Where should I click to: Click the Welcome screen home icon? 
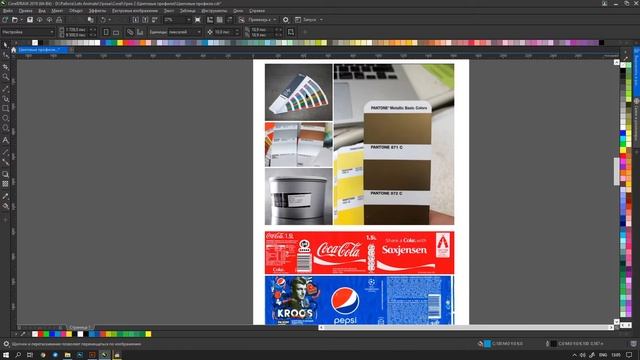point(13,50)
